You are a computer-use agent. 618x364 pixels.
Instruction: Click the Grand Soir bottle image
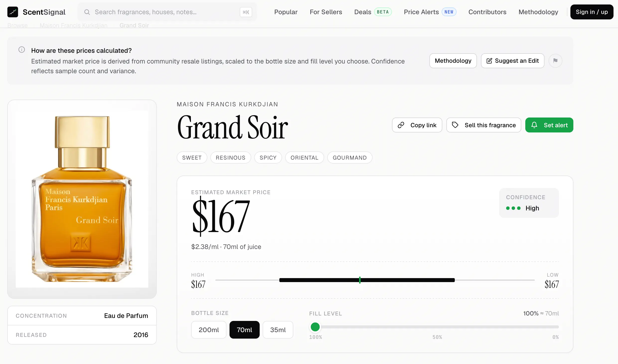[82, 199]
